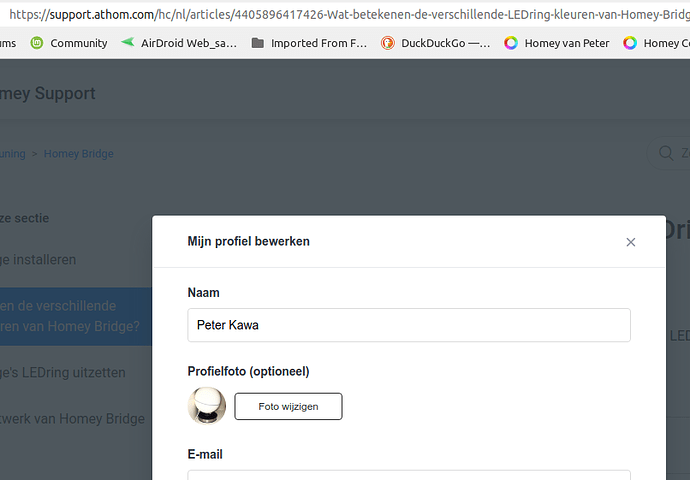
Task: Open the LEDring uitzetten sidebar article
Action: (x=63, y=373)
